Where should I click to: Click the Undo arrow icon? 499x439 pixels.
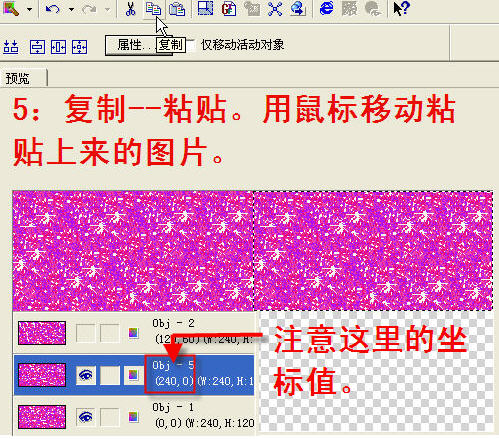[x=52, y=9]
